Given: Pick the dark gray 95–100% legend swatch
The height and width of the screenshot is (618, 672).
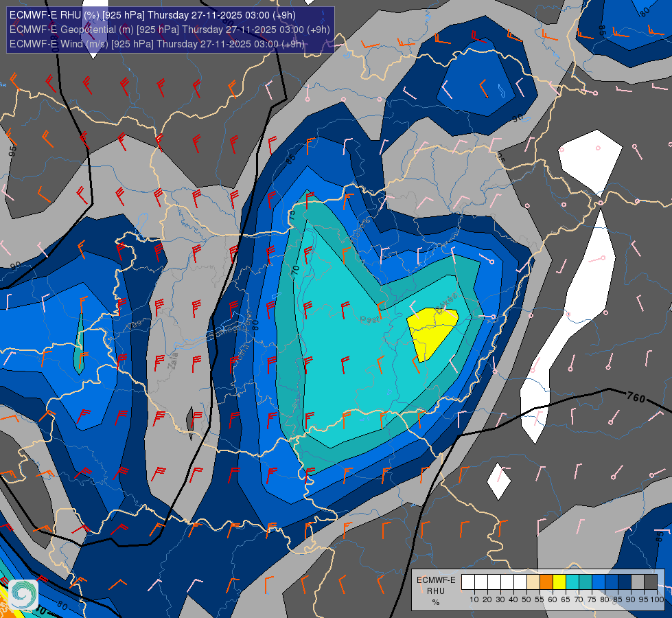Looking at the screenshot, I should 651,582.
